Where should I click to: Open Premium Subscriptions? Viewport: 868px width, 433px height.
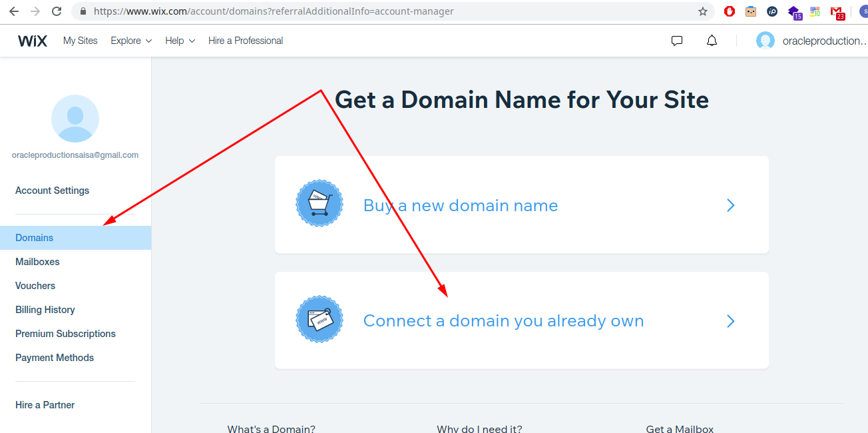click(x=65, y=334)
